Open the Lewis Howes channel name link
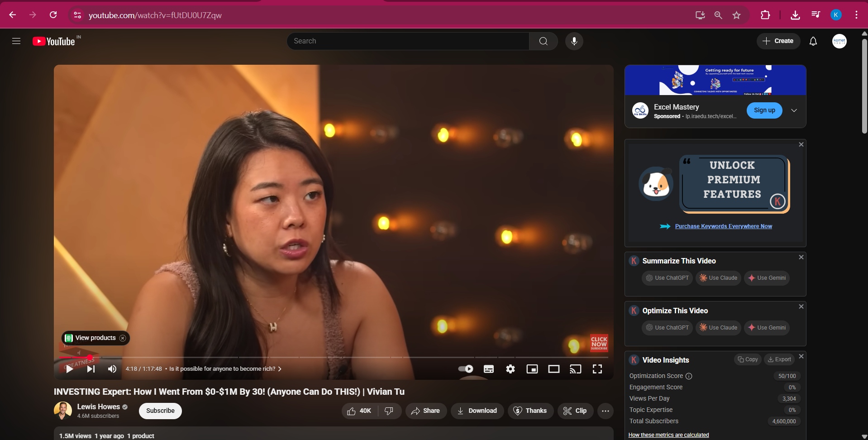This screenshot has width=868, height=440. (x=99, y=407)
